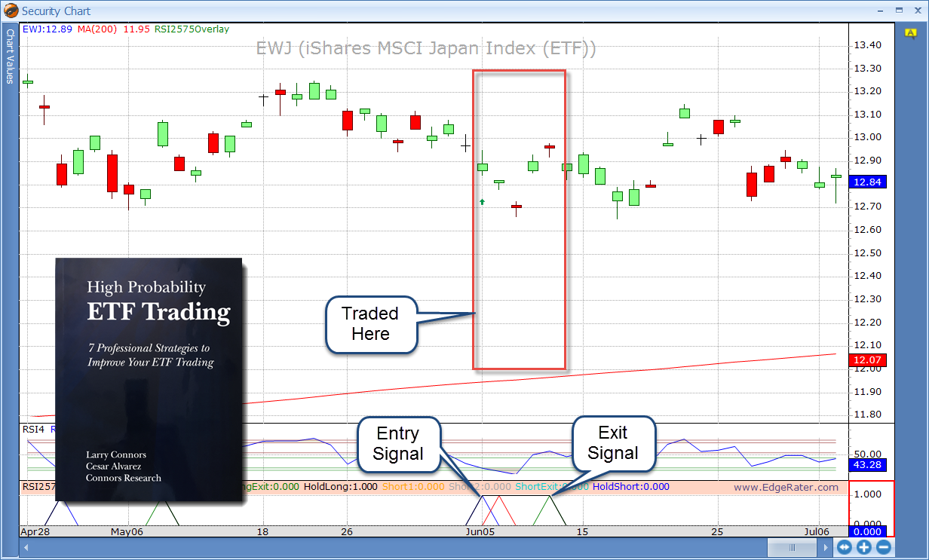Click the green entry arrow marker
The height and width of the screenshot is (560, 929).
coord(483,201)
